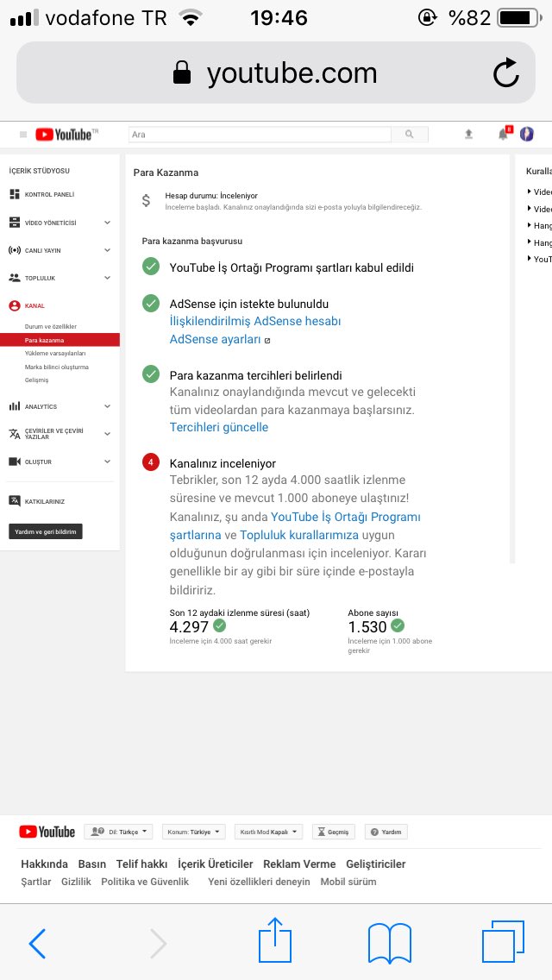
Task: Click the dollar sign account status icon
Action: point(146,201)
